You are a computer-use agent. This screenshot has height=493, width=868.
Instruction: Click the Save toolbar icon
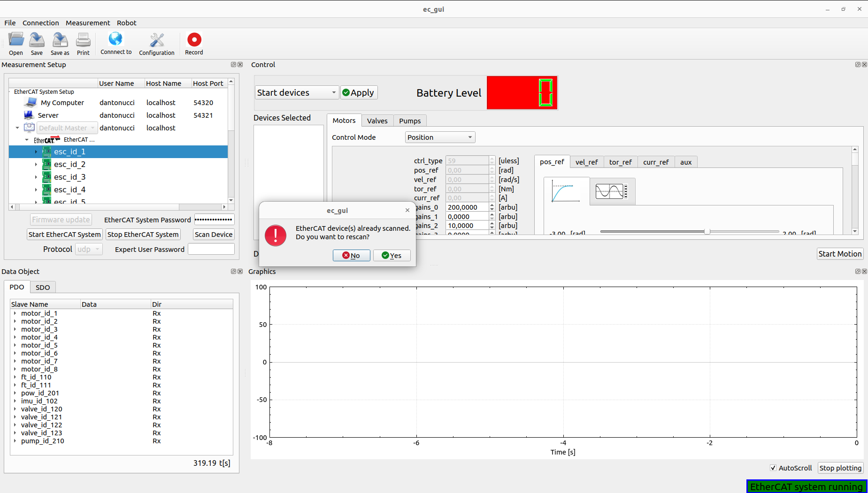click(x=37, y=40)
